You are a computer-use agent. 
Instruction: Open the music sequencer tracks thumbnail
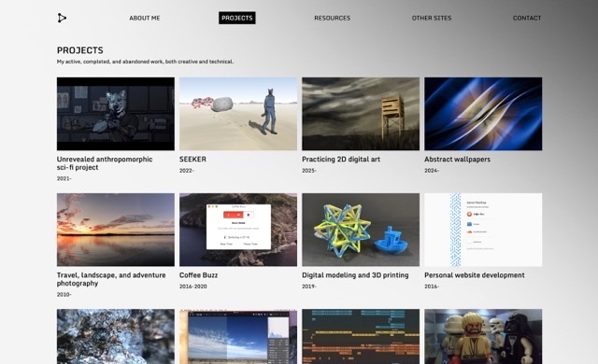(361, 336)
